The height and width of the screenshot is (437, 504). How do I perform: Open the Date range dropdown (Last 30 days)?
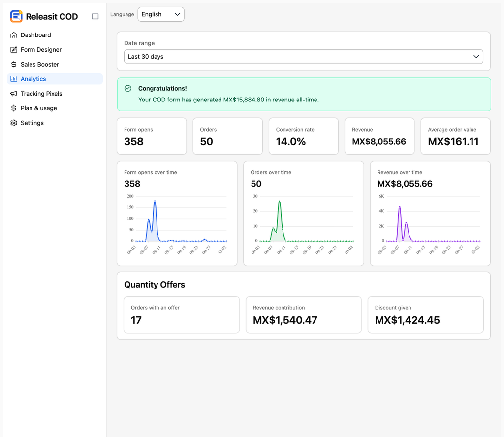(x=303, y=57)
